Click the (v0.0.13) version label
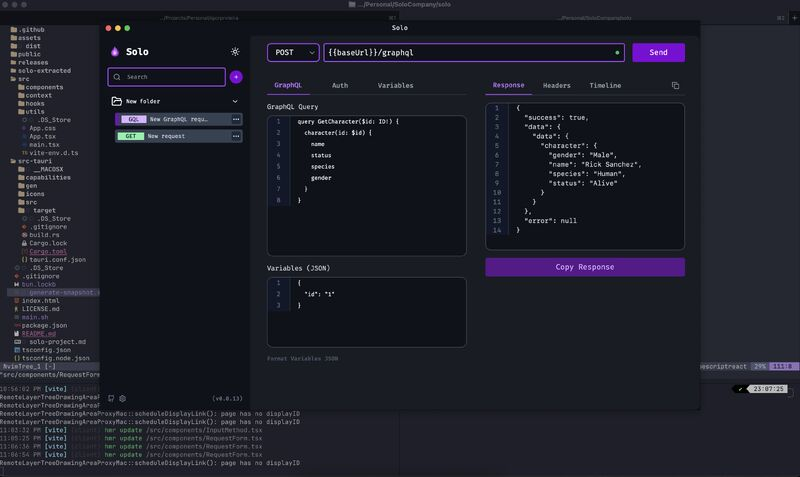This screenshot has height=477, width=800. click(227, 398)
